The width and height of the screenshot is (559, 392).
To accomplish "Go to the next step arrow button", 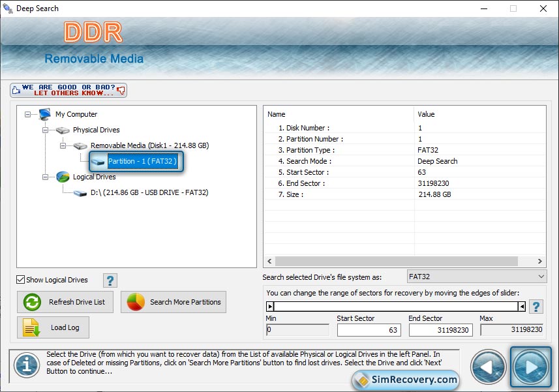I will [x=530, y=367].
